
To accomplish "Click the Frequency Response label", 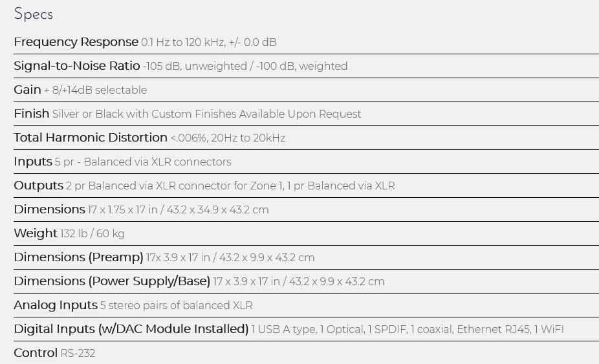I will [x=76, y=42].
